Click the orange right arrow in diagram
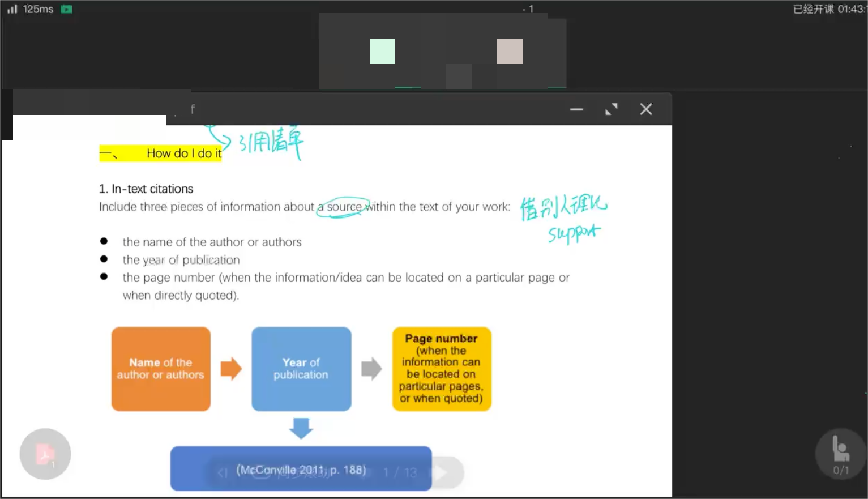The width and height of the screenshot is (868, 499). (x=231, y=369)
